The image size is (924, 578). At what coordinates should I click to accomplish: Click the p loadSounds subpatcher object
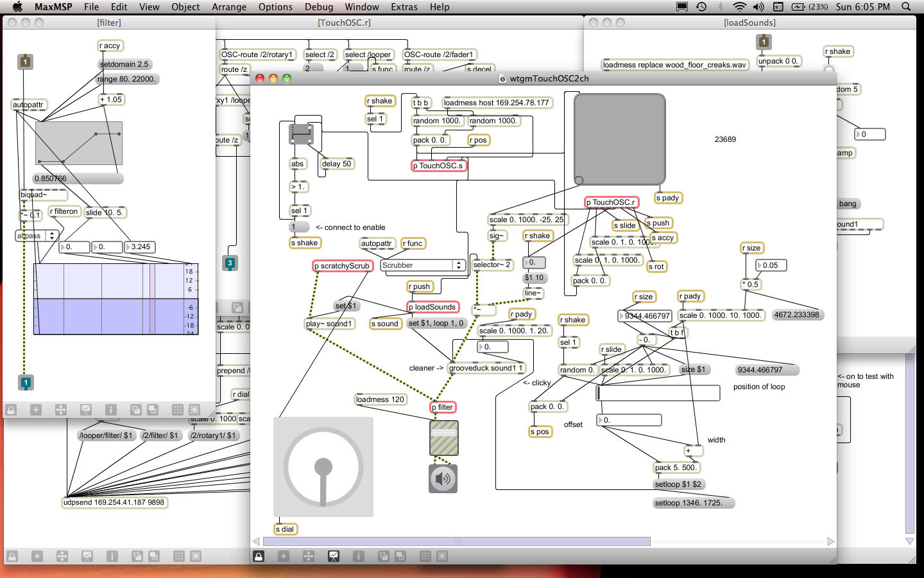pyautogui.click(x=434, y=307)
